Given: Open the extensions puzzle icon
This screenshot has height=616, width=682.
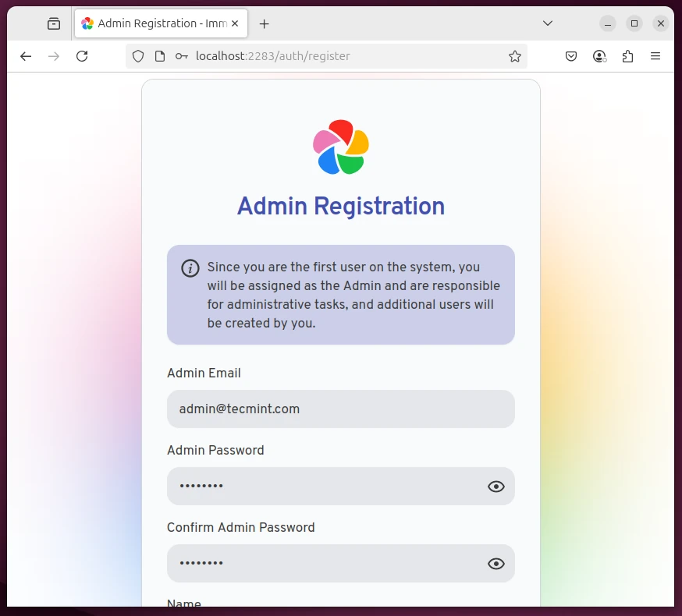Looking at the screenshot, I should (x=627, y=56).
